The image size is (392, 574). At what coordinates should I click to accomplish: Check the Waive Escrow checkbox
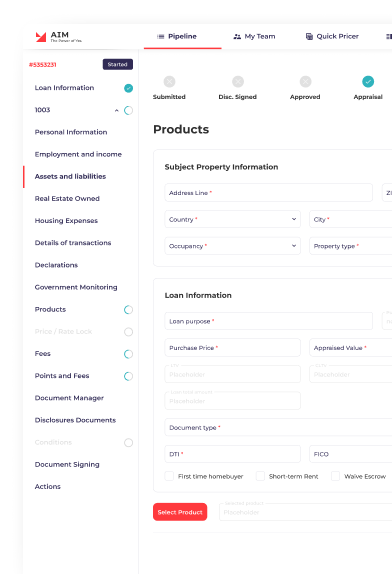335,476
